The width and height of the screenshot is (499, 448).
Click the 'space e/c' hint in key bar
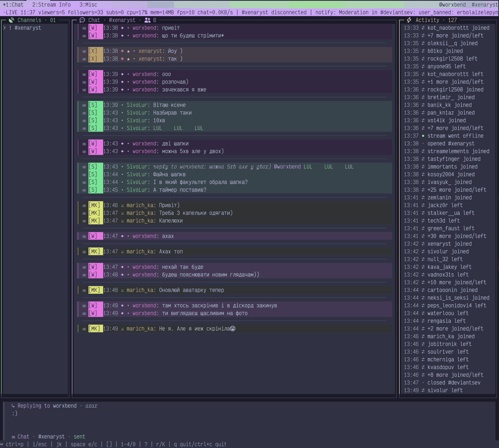[84, 444]
